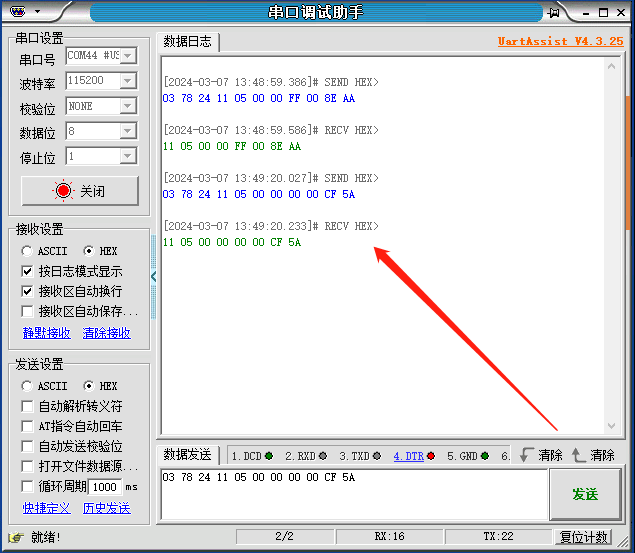Open the 快捷定义 link
The width and height of the screenshot is (635, 553).
[47, 508]
